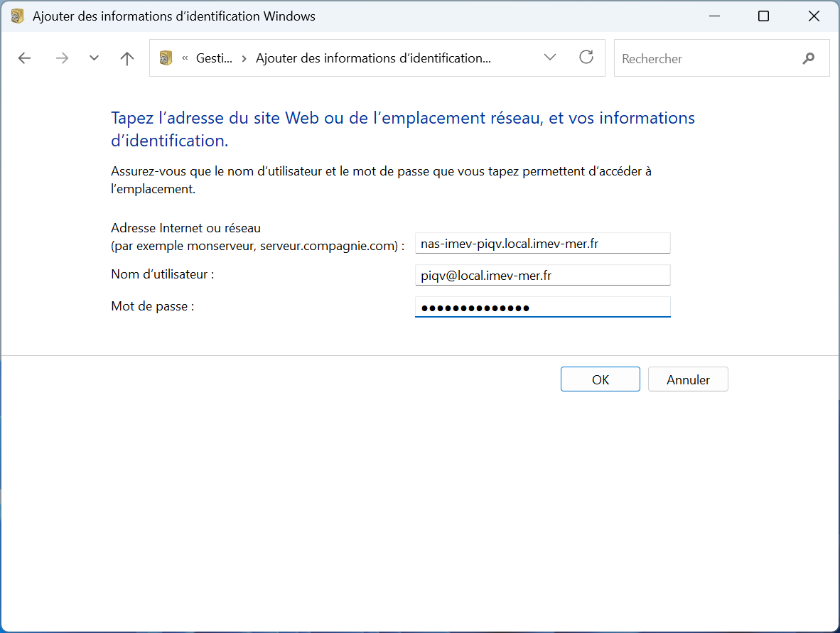
Task: Open the recent locations chevron
Action: pyautogui.click(x=94, y=58)
